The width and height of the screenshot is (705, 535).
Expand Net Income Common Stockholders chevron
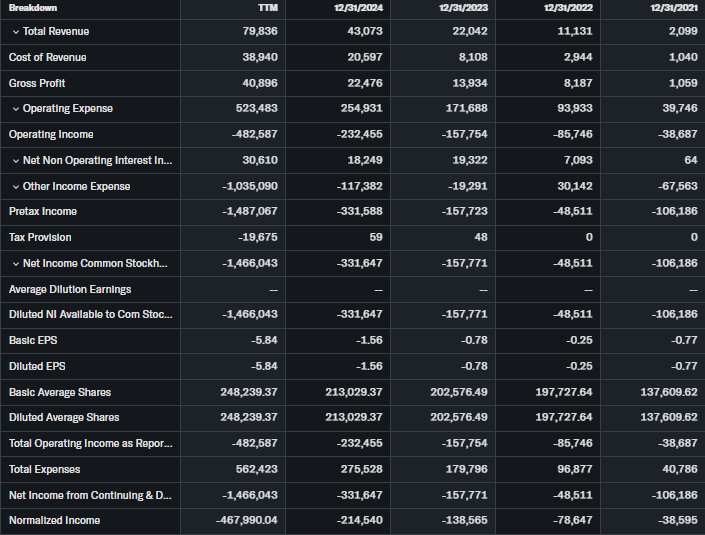click(15, 264)
